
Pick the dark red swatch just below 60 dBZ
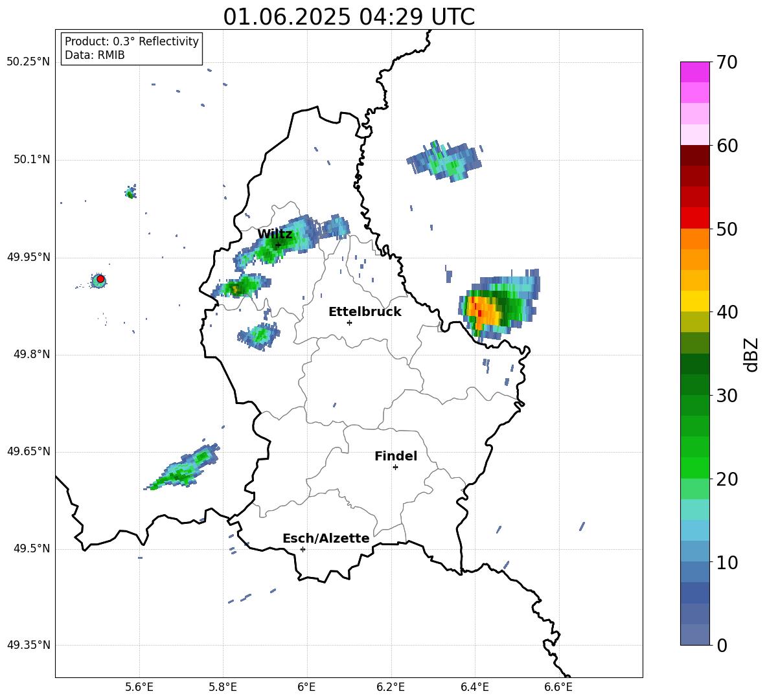[x=694, y=155]
